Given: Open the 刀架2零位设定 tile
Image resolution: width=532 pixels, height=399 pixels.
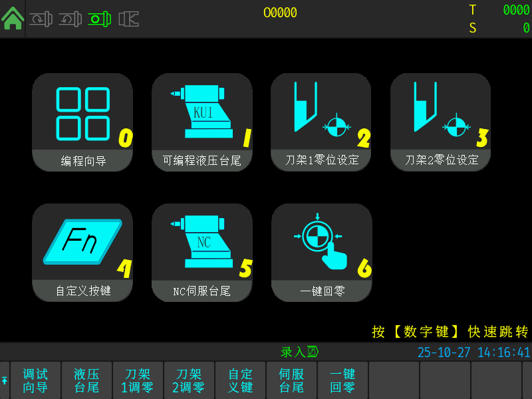Looking at the screenshot, I should pyautogui.click(x=440, y=122).
